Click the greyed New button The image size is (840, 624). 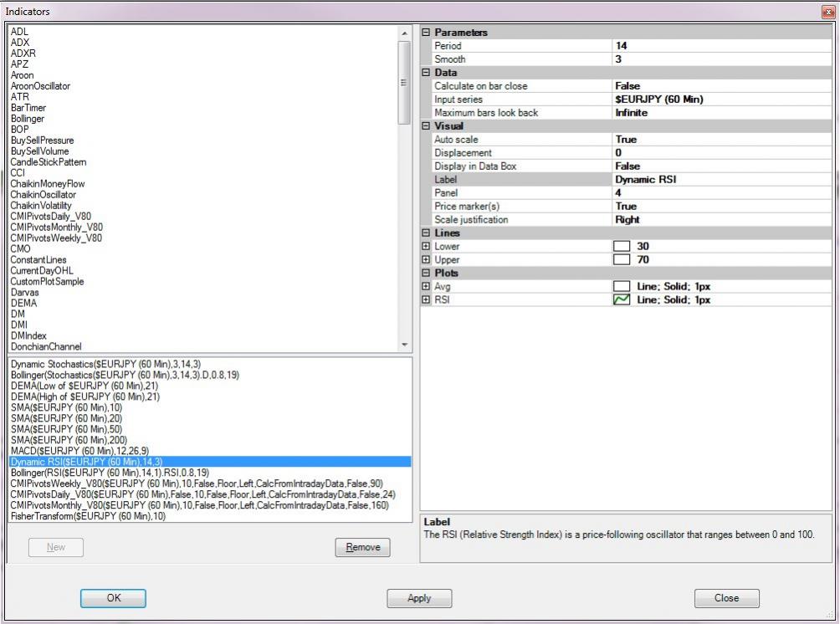point(56,547)
